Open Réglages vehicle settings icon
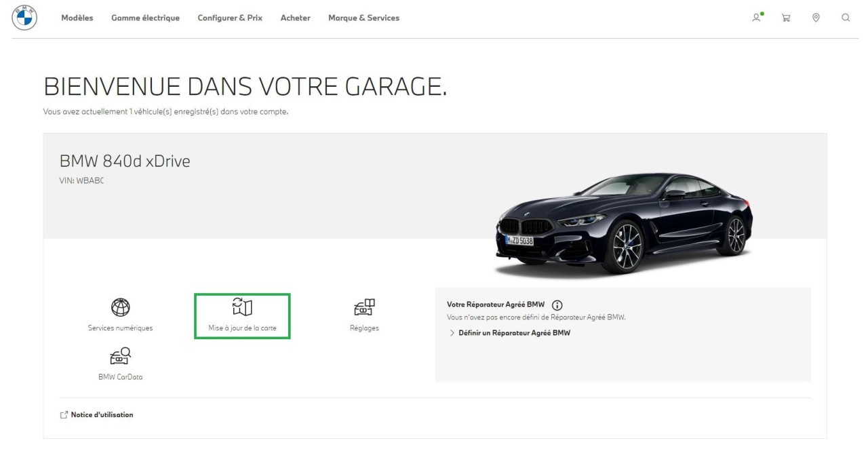 (364, 307)
